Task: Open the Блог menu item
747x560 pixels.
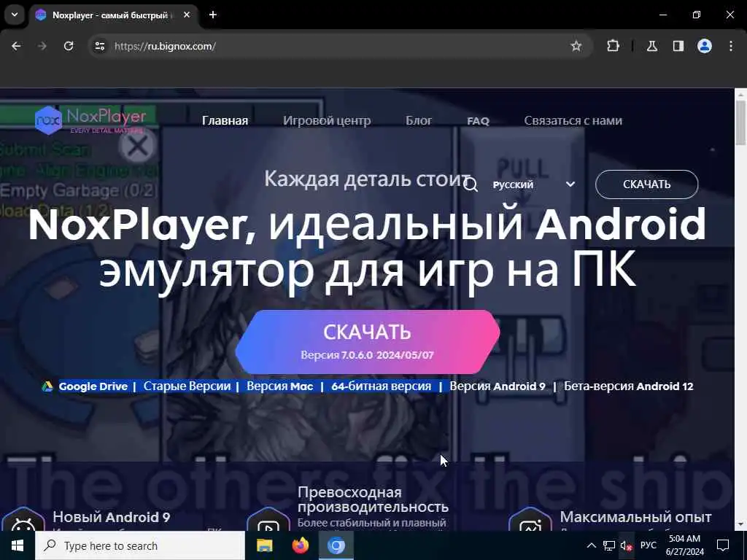Action: pyautogui.click(x=419, y=121)
